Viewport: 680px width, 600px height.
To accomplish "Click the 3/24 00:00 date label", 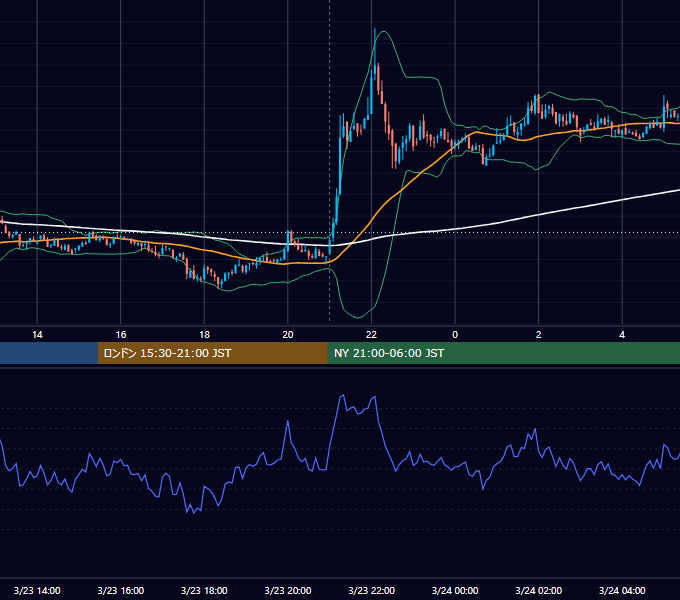I will point(455,590).
